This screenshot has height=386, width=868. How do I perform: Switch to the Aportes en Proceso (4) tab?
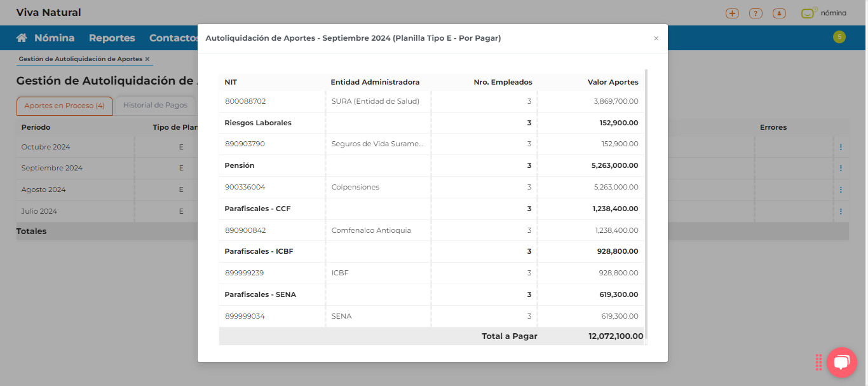click(x=64, y=106)
